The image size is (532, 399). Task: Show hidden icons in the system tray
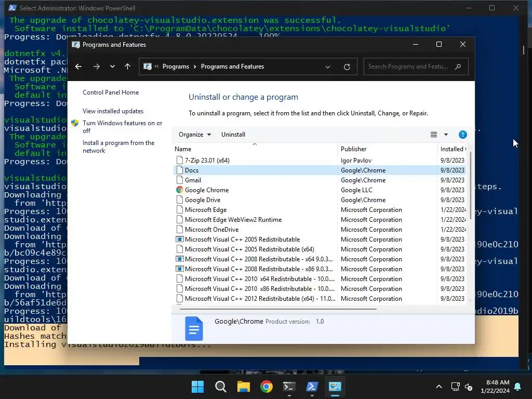[438, 387]
